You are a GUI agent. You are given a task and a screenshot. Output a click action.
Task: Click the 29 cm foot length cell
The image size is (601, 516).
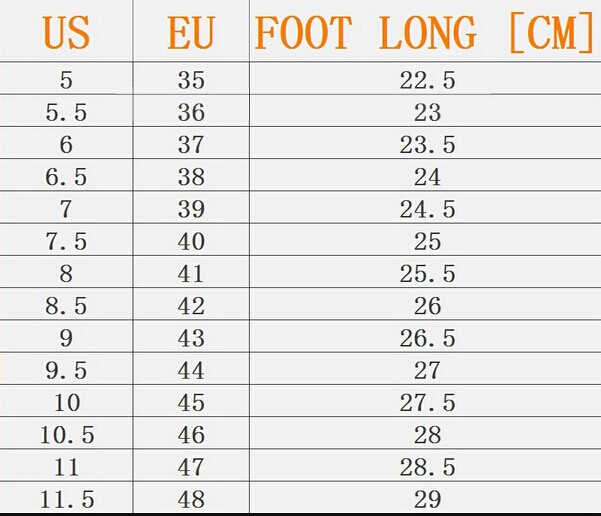(x=427, y=498)
